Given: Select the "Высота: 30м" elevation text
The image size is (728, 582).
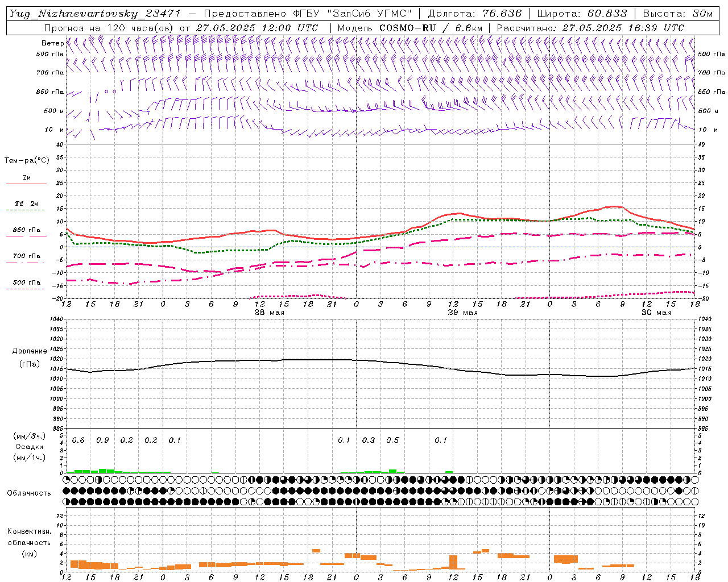Looking at the screenshot, I should click(x=678, y=14).
